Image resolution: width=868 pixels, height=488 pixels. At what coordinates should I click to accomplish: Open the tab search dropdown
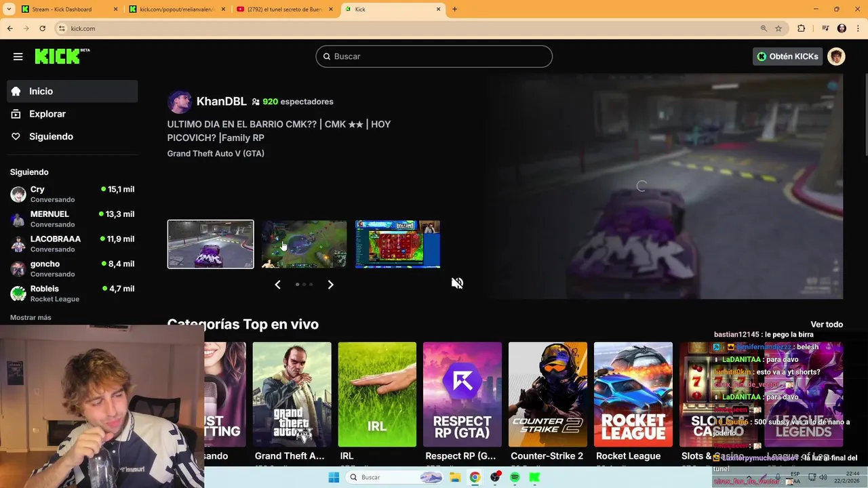point(9,9)
